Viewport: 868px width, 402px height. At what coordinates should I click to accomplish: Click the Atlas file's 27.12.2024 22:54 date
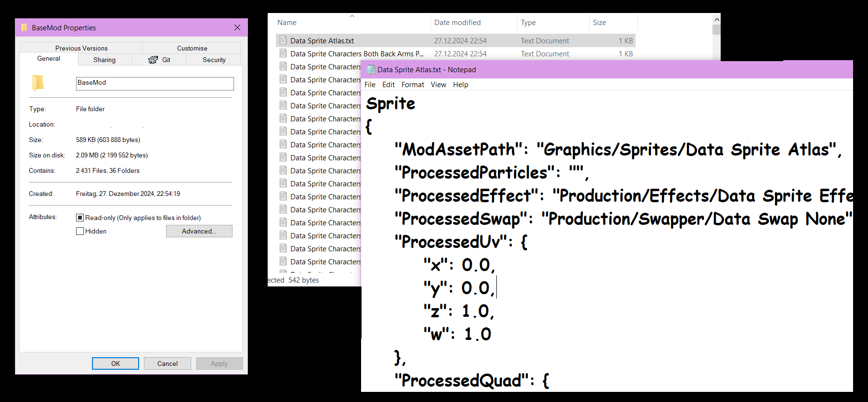[x=460, y=41]
